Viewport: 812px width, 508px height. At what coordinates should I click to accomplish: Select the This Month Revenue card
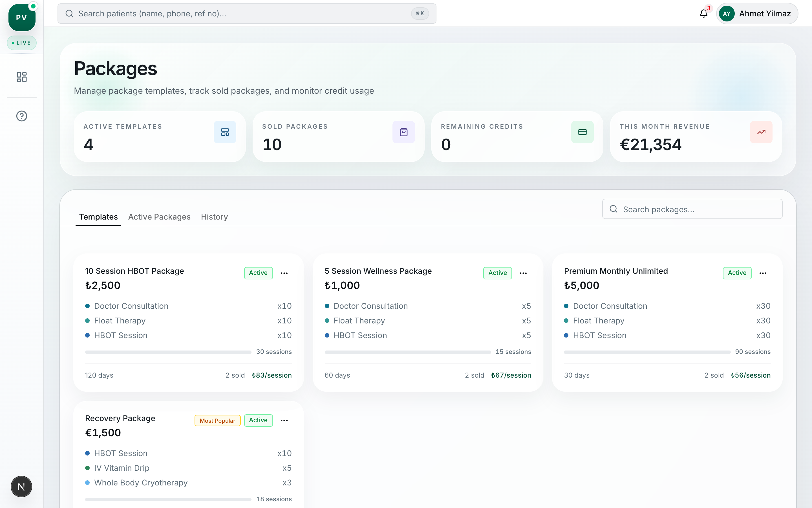696,137
